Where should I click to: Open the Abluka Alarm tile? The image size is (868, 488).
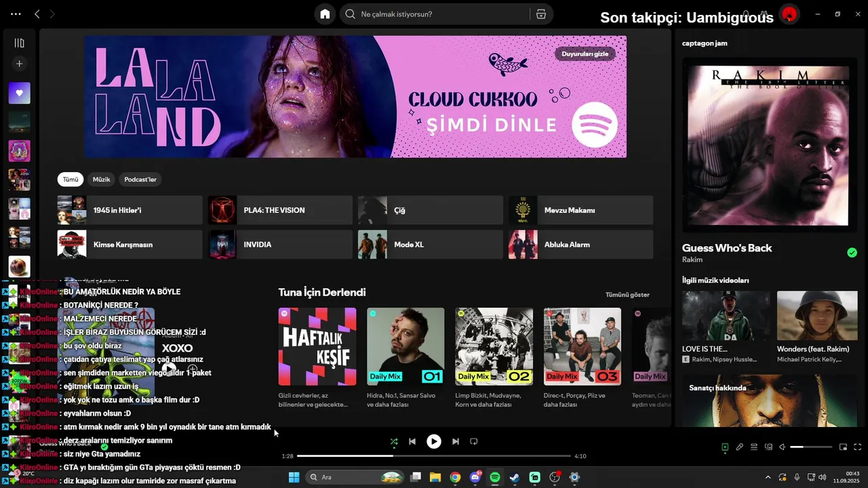[580, 245]
